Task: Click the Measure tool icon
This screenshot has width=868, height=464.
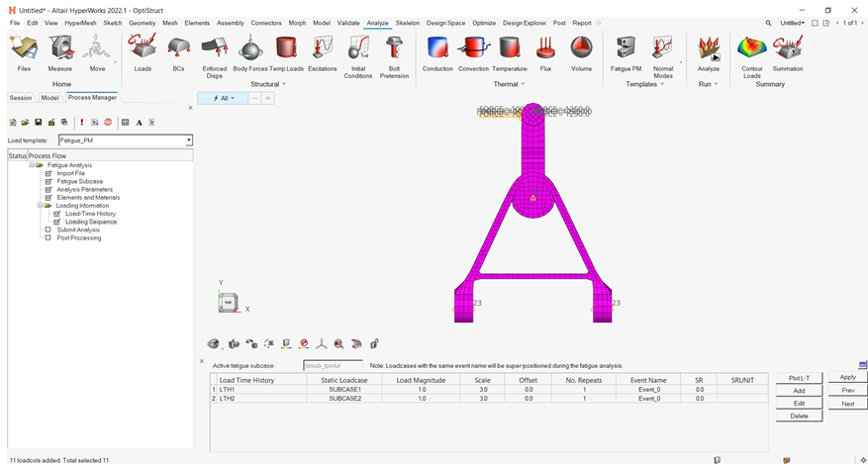Action: (x=59, y=47)
